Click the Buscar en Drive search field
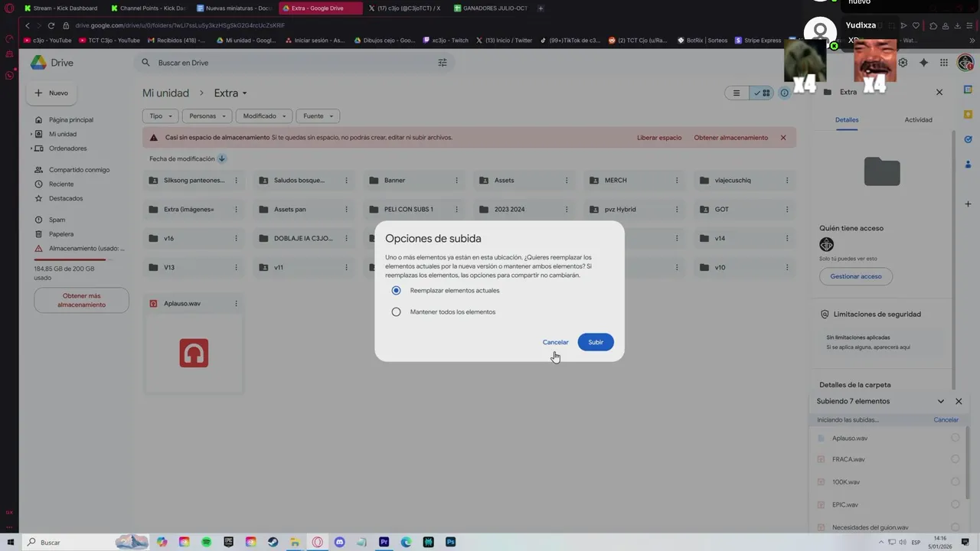 [295, 63]
